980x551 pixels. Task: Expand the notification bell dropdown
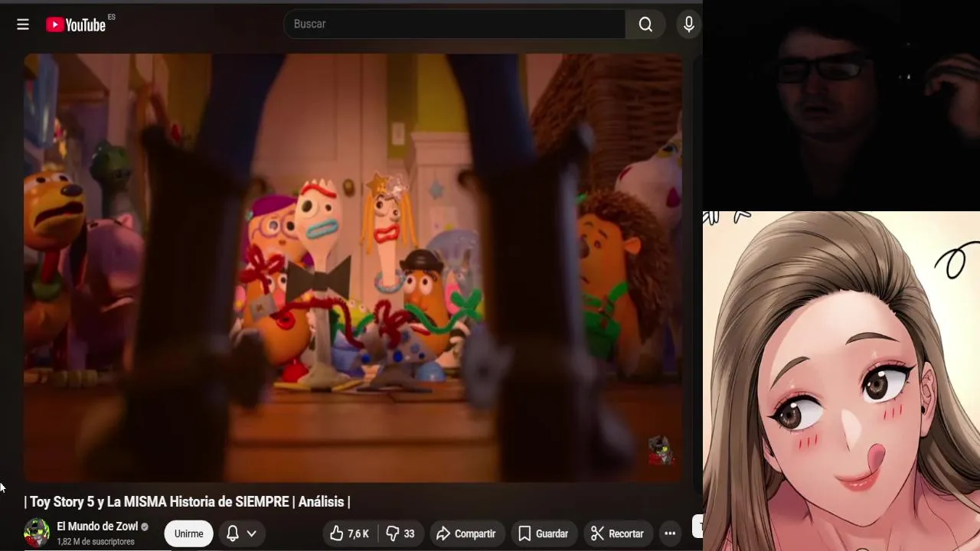[x=241, y=533]
